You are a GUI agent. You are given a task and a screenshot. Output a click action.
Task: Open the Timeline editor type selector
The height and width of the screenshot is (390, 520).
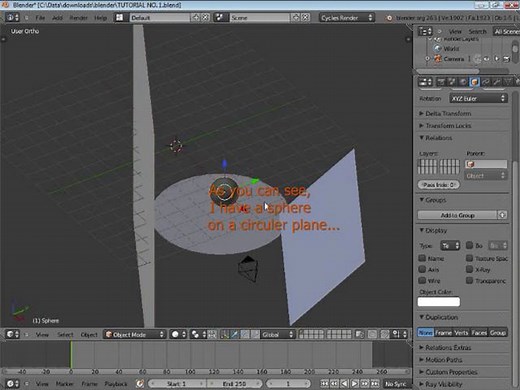tap(13, 384)
